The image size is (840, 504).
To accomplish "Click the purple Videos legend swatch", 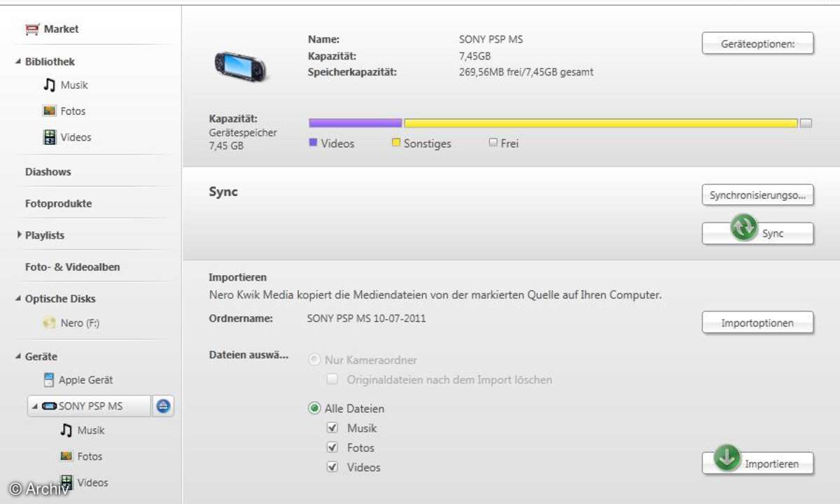I will click(x=313, y=143).
